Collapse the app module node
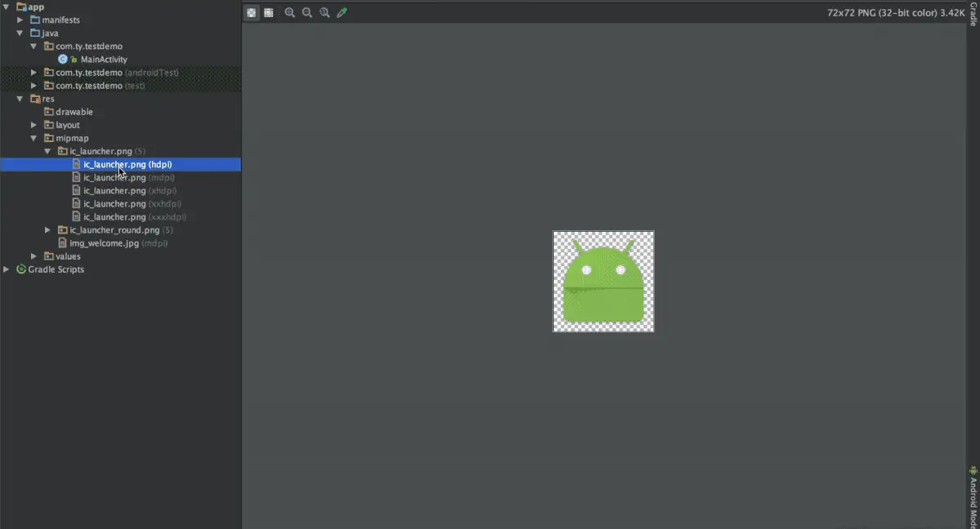This screenshot has height=529, width=980. pos(7,7)
